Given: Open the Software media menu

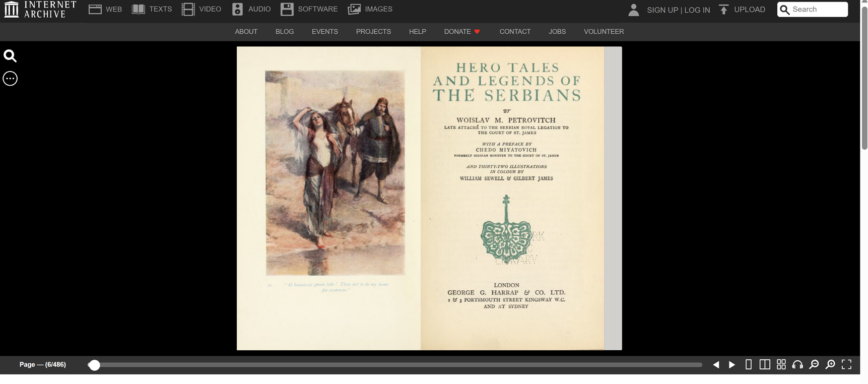Looking at the screenshot, I should pyautogui.click(x=309, y=9).
